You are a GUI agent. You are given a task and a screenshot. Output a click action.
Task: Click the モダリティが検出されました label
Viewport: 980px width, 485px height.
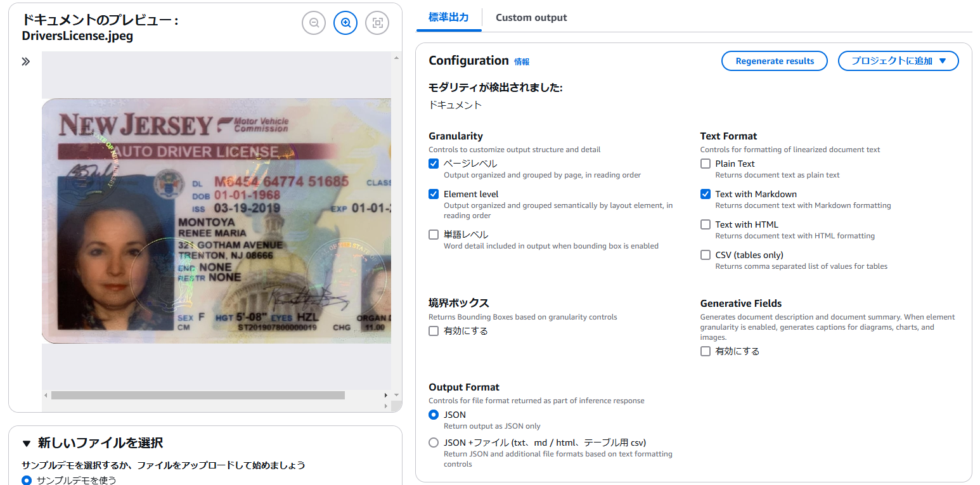pos(496,87)
